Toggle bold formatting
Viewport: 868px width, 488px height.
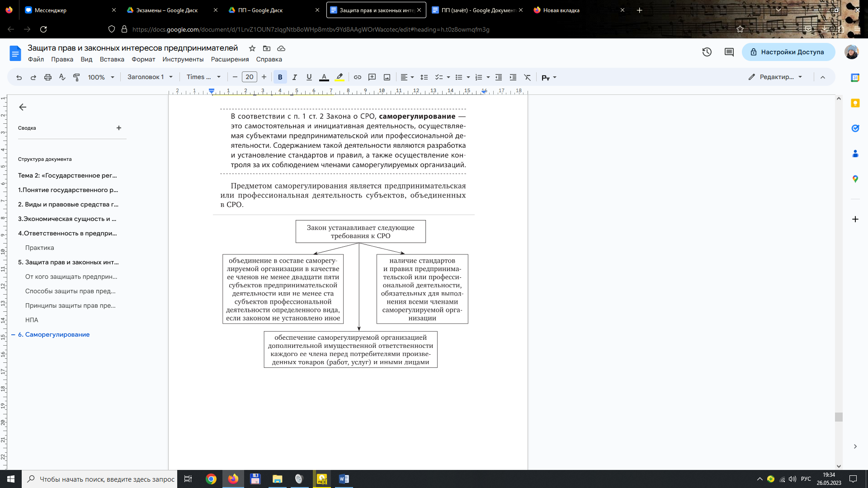[280, 77]
